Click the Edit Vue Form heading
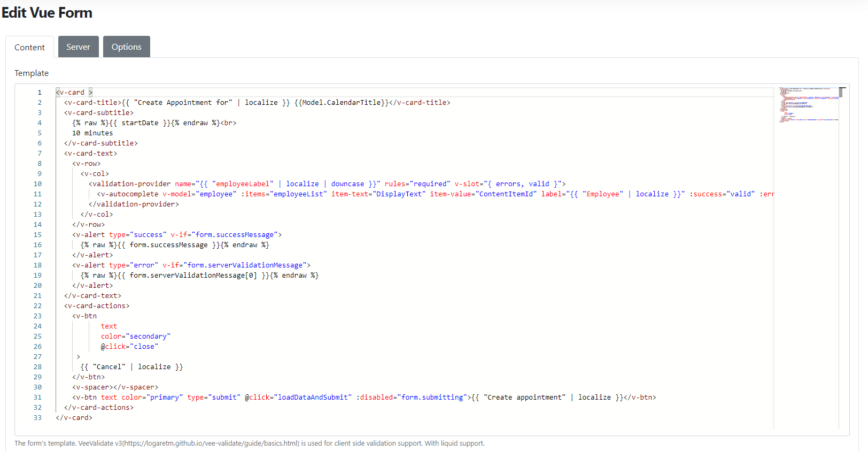Image resolution: width=868 pixels, height=451 pixels. point(47,13)
